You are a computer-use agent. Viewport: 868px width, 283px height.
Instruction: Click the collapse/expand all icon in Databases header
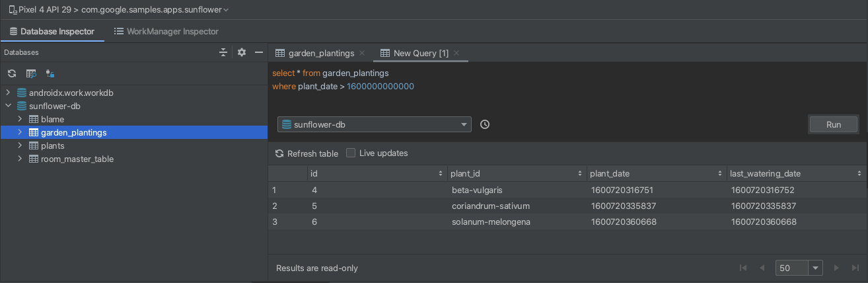(x=223, y=52)
